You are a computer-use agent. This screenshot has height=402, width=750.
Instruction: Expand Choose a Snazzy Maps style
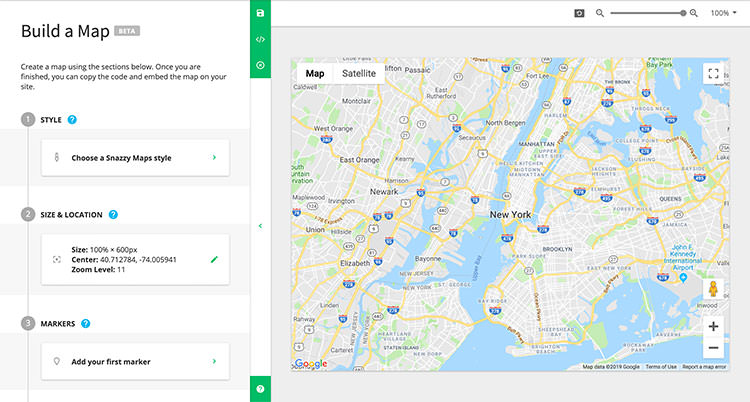click(x=135, y=157)
